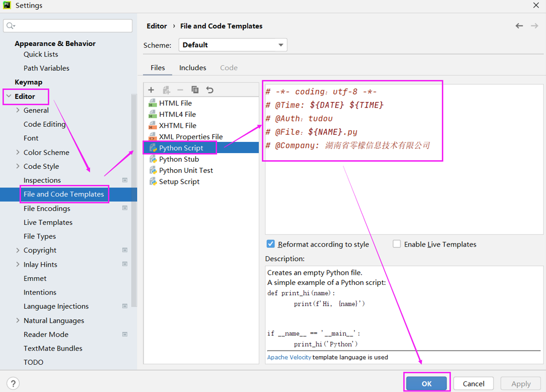This screenshot has height=392, width=546.
Task: Enable Live Templates checkbox
Action: tap(397, 244)
